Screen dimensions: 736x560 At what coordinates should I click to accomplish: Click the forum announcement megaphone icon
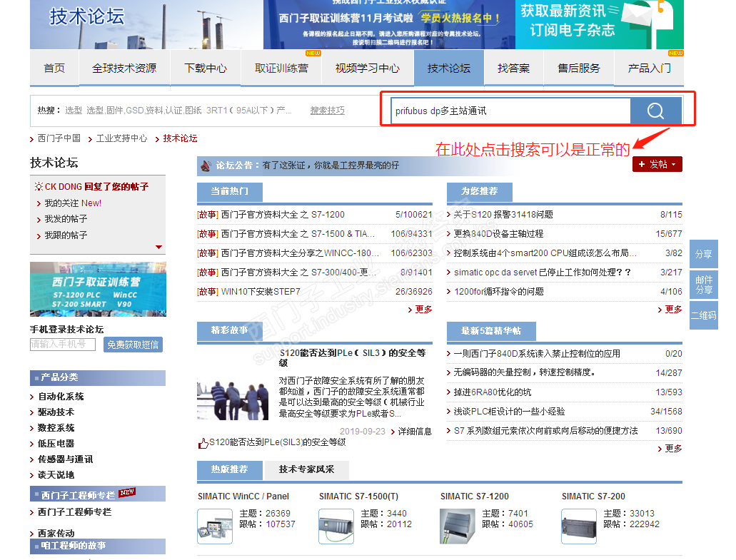pyautogui.click(x=206, y=166)
